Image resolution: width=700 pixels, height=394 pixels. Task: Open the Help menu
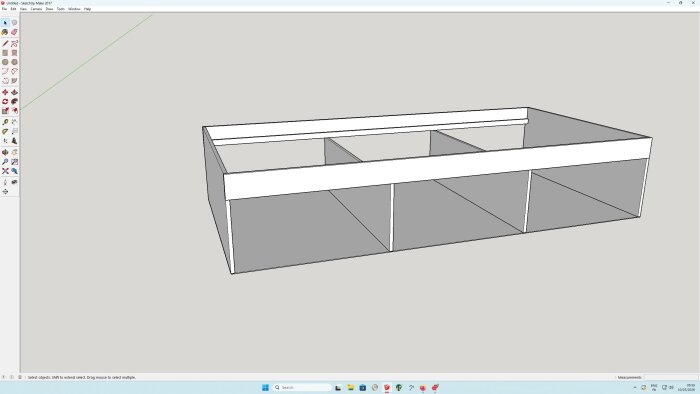click(x=88, y=9)
